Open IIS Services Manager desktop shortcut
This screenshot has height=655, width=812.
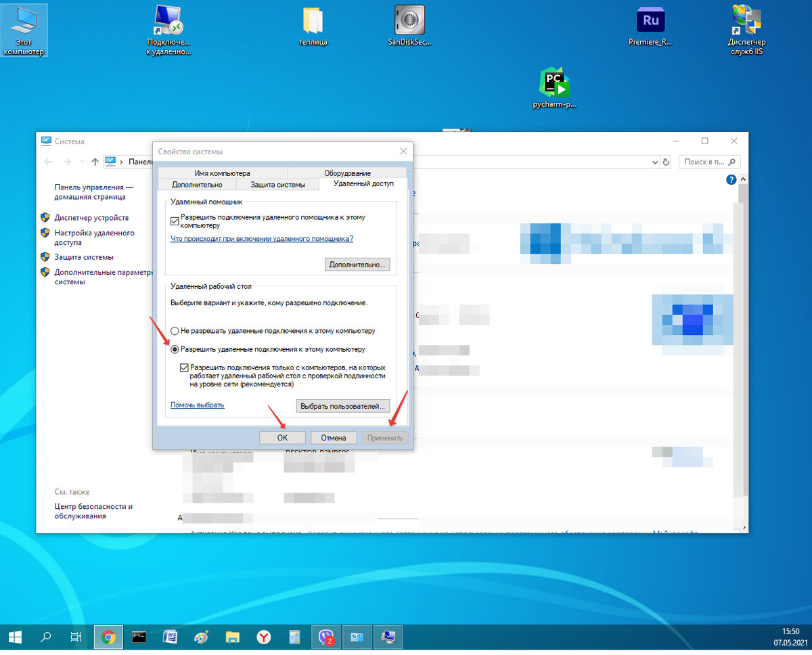coord(746,30)
